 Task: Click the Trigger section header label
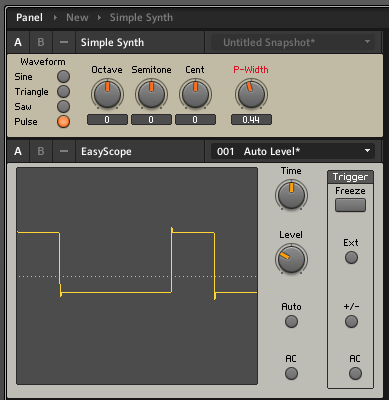350,177
